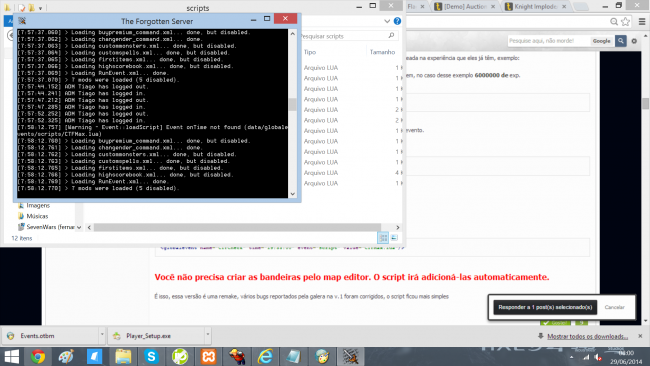Sort Explorer files by Tamanho column
Viewport: 650px width, 366px height.
pyautogui.click(x=382, y=52)
